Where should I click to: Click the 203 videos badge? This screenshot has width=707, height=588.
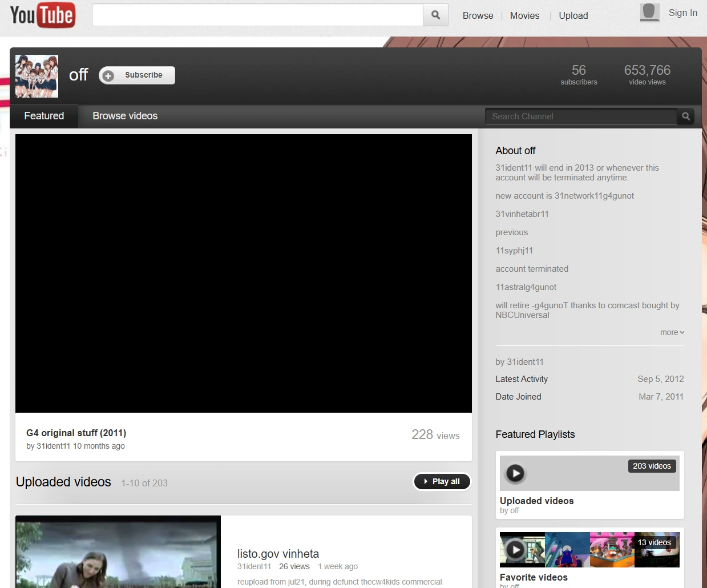pyautogui.click(x=652, y=466)
